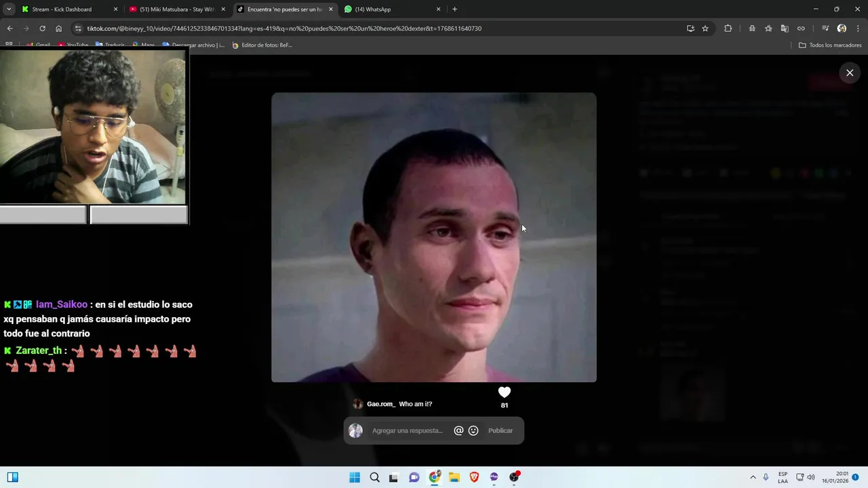Select the TikTok 'Encuentra' browser tab
This screenshot has height=488, width=868.
coord(284,9)
